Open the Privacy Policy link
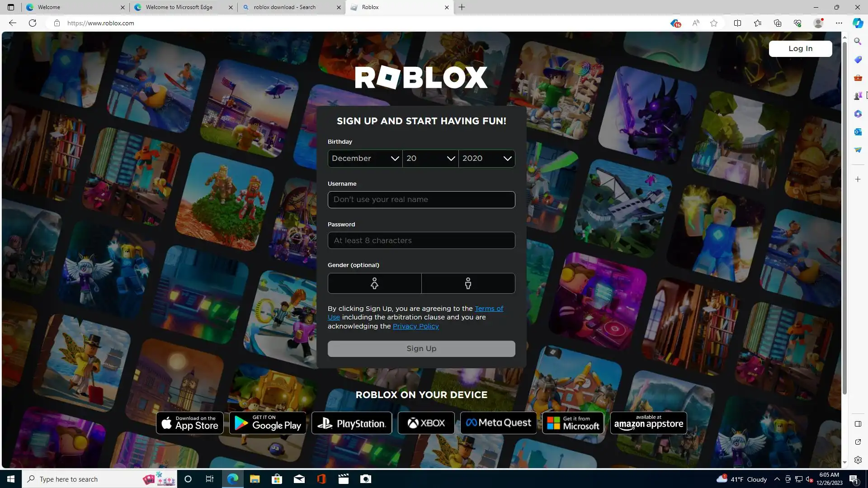This screenshot has width=868, height=488. tap(415, 326)
